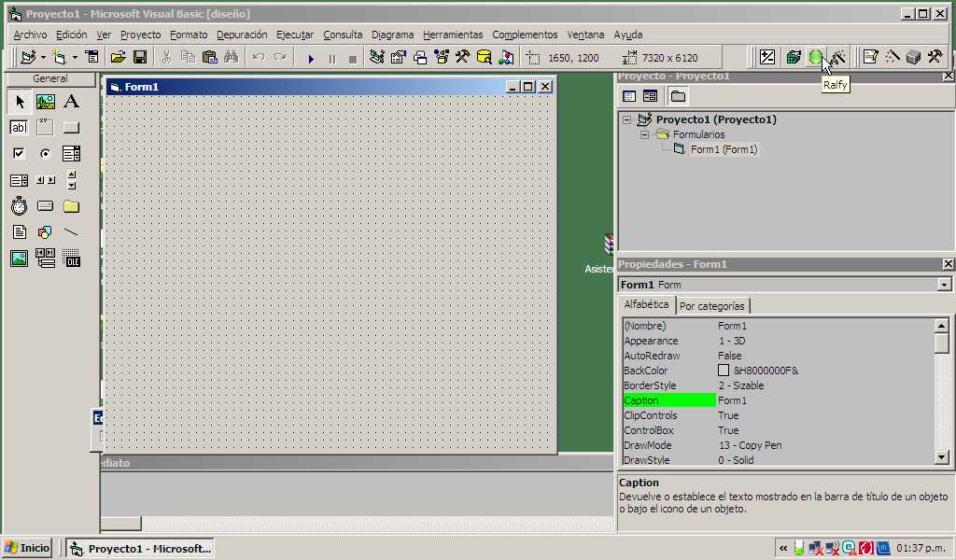Select the vertical scrollbar control tool
The width and height of the screenshot is (956, 560).
[71, 180]
